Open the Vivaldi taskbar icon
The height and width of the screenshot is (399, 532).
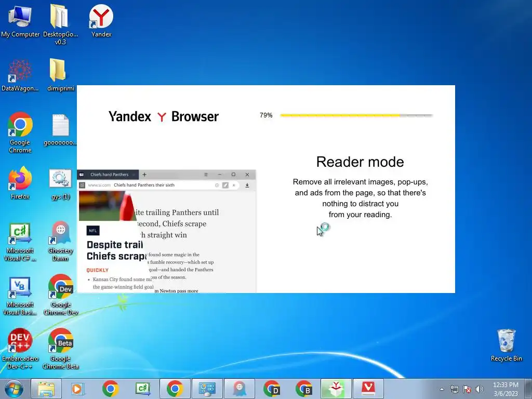pyautogui.click(x=368, y=389)
